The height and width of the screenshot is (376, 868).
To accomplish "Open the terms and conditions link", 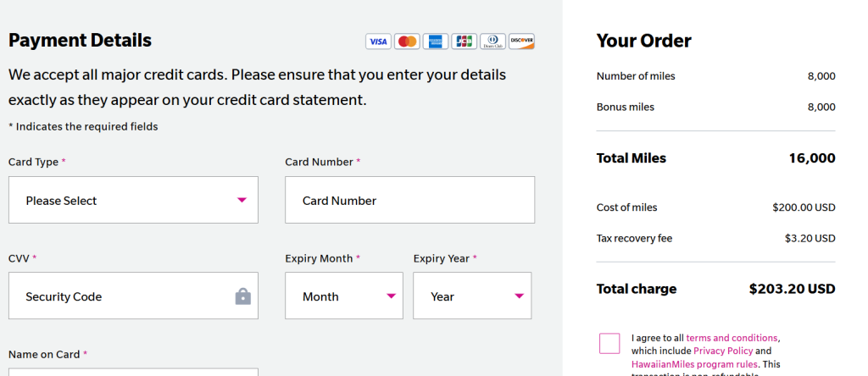I will tap(732, 337).
